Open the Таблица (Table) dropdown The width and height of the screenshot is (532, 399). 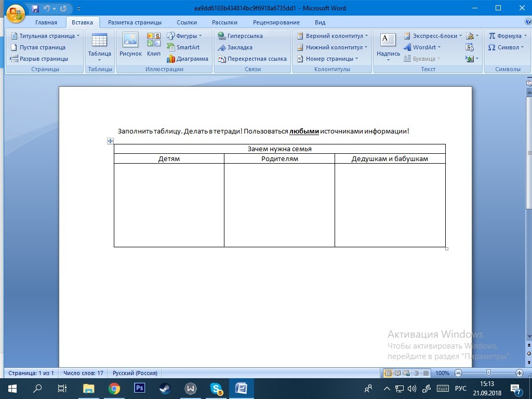(x=99, y=47)
